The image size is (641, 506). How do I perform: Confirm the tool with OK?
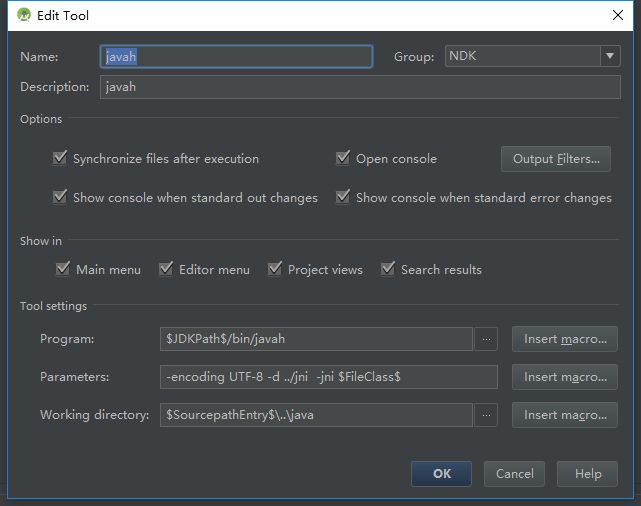pyautogui.click(x=442, y=474)
